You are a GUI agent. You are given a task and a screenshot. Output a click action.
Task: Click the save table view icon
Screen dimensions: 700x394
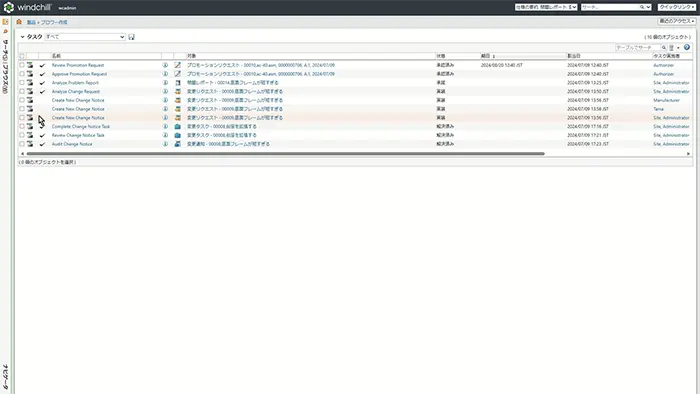(131, 37)
